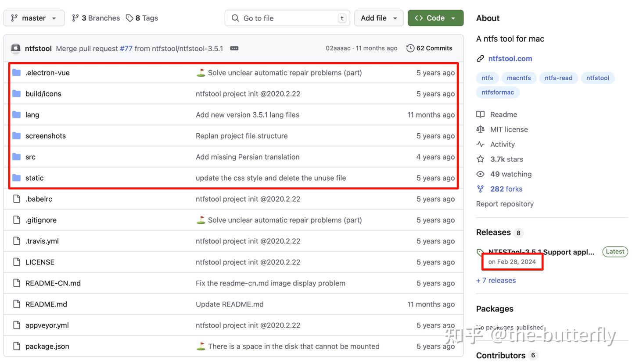Image resolution: width=632 pixels, height=364 pixels.
Task: Open the .gitignore file
Action: click(x=41, y=220)
